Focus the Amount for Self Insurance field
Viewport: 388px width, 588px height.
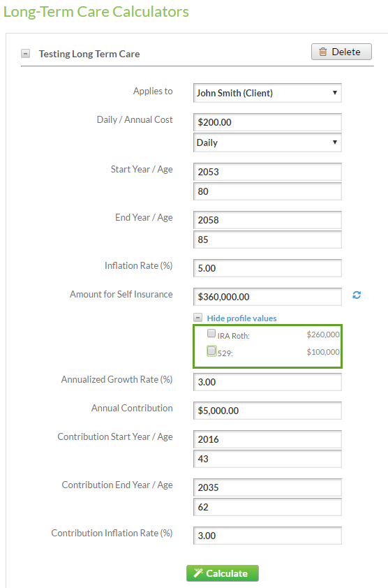tap(267, 297)
